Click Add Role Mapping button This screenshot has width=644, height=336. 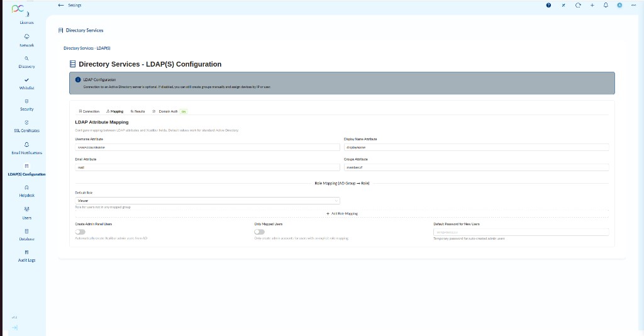pyautogui.click(x=341, y=213)
